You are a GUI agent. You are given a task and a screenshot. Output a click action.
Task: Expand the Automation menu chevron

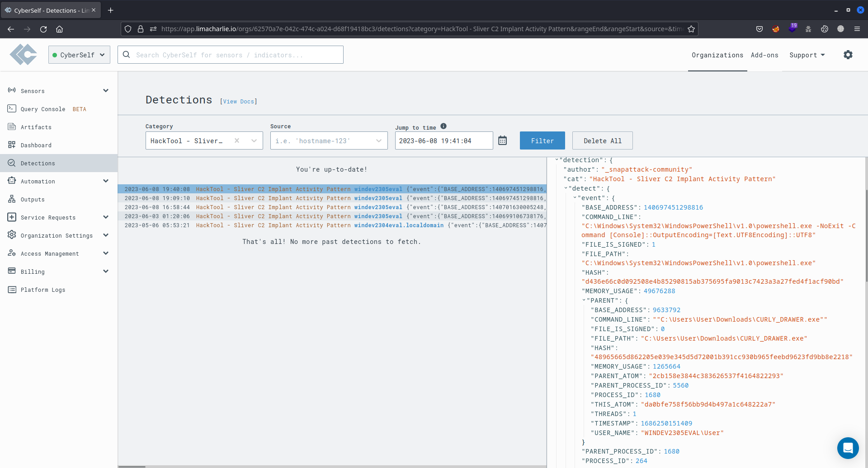click(x=106, y=181)
